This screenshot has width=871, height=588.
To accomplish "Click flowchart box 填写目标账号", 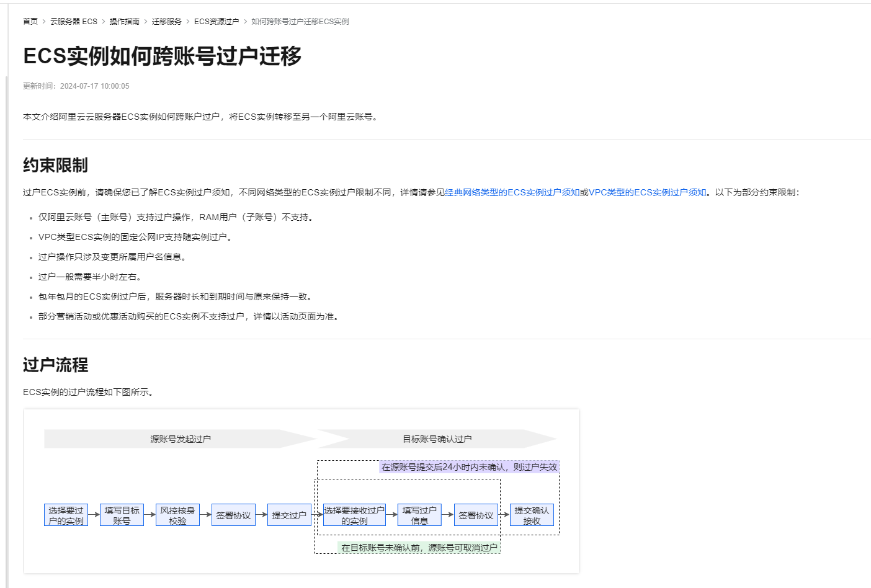I will (122, 515).
